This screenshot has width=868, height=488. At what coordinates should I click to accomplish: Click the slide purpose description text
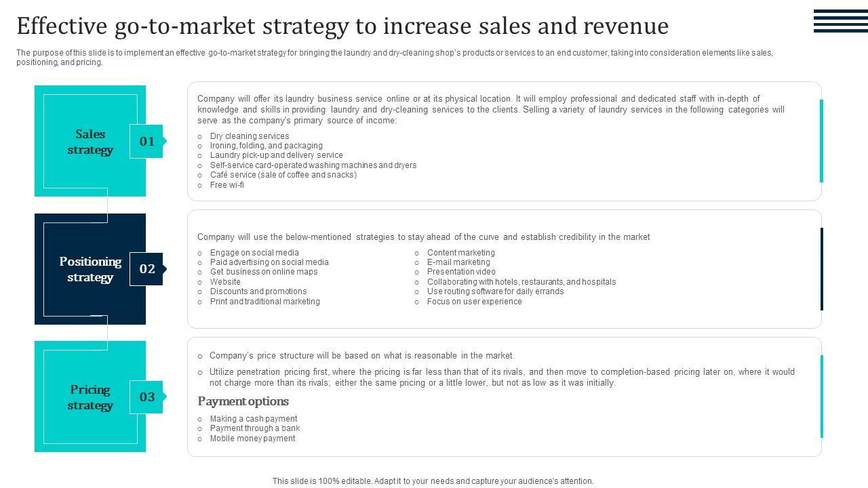tap(394, 57)
